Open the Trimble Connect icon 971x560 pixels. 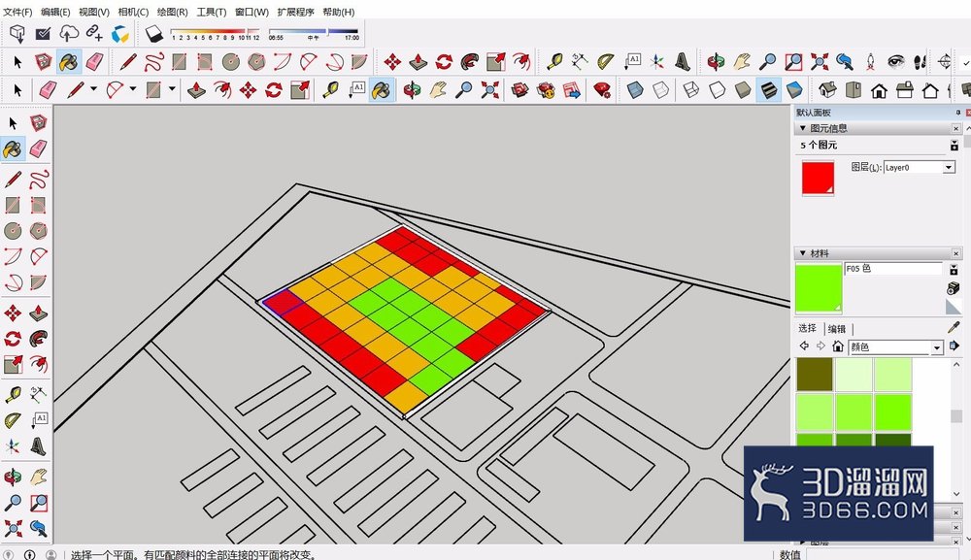pyautogui.click(x=119, y=34)
